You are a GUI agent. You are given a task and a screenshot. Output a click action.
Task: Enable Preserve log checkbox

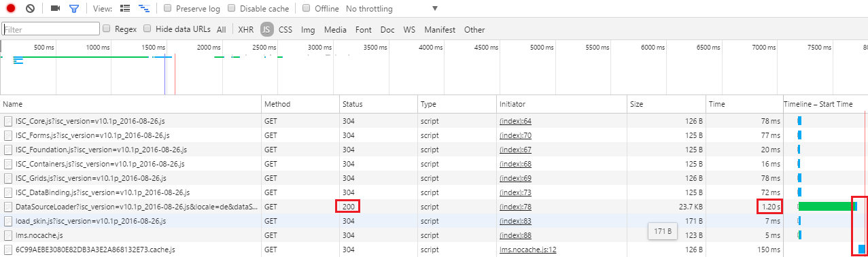pyautogui.click(x=168, y=9)
